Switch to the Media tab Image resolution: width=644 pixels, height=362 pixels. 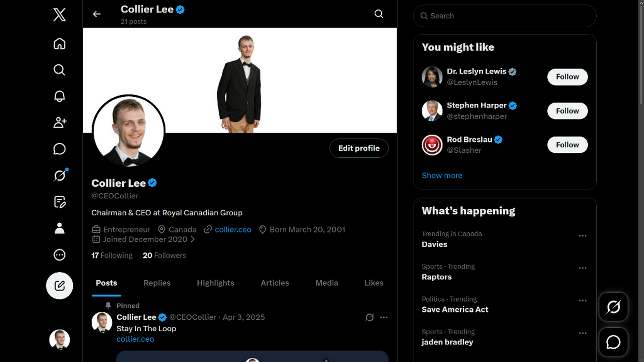click(327, 283)
